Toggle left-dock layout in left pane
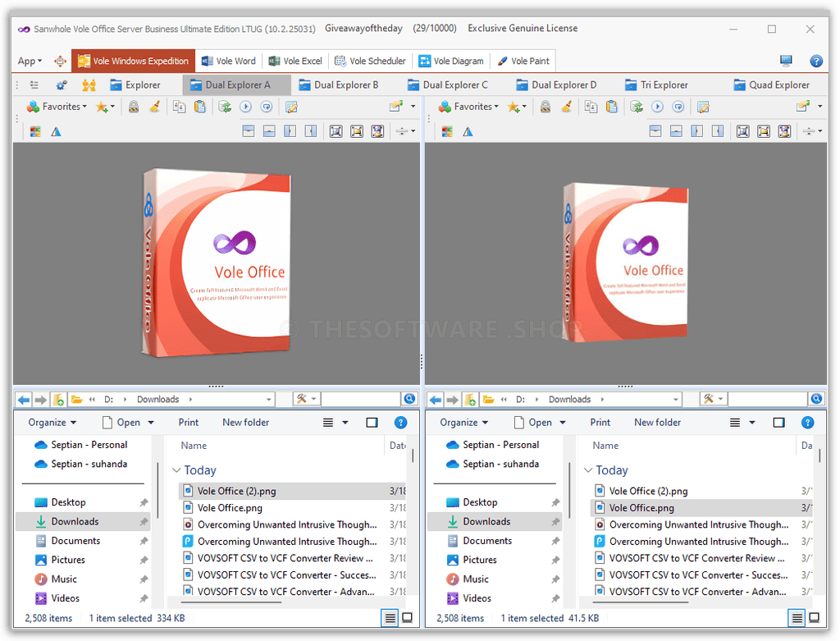Screen dimensions: 840x641 290,131
